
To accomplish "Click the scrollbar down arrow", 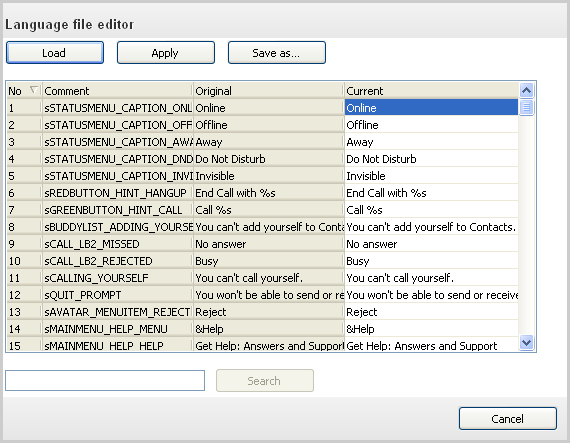I will click(x=526, y=342).
